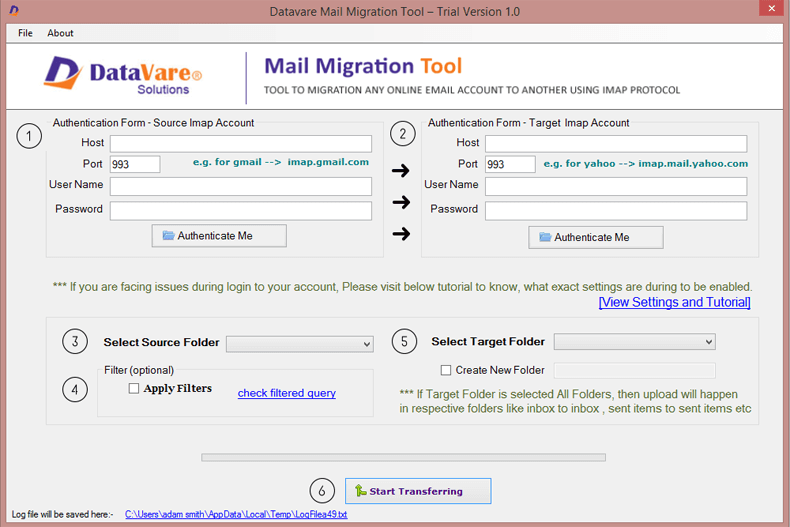Open the Select Target Folder dropdown
790x527 pixels.
634,342
